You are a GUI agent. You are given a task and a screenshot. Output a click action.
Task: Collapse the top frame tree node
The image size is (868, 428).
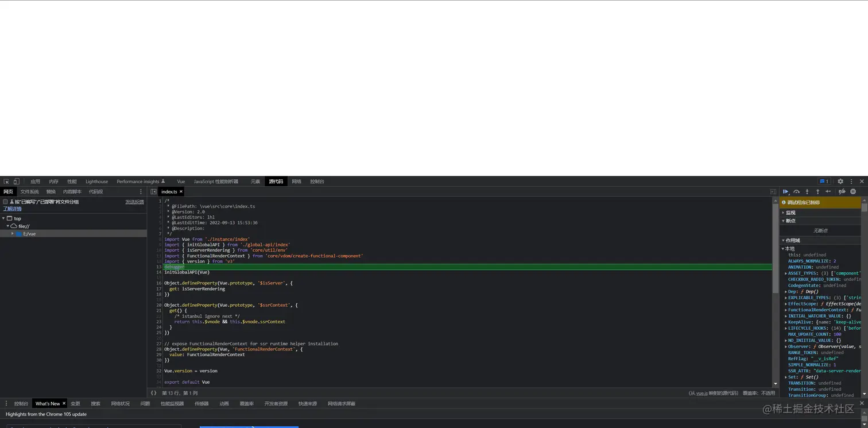(3, 218)
